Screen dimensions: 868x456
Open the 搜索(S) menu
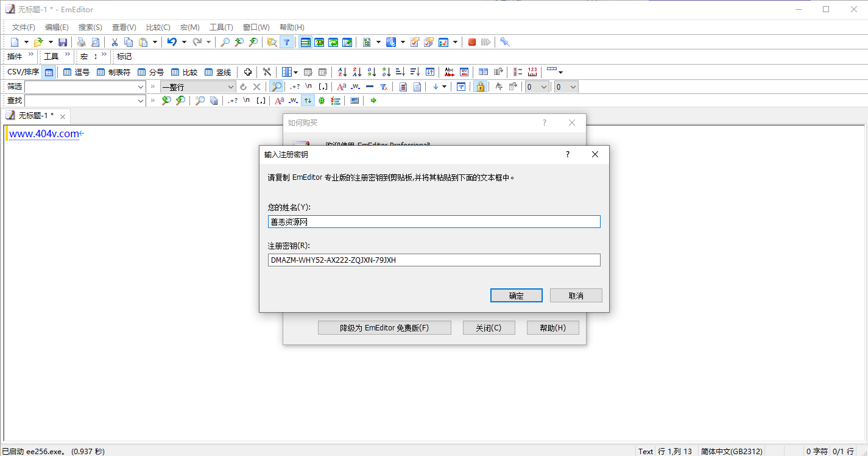[x=90, y=27]
